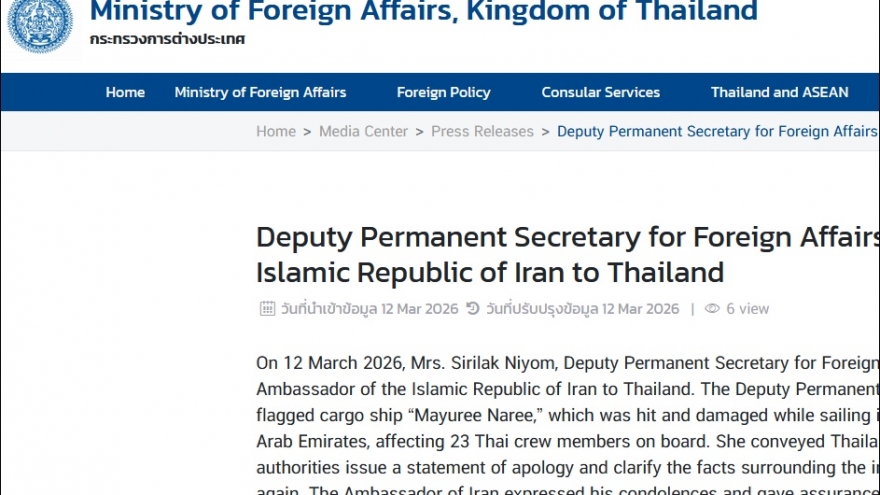The image size is (880, 495).
Task: Click the eye icon for view count
Action: click(x=712, y=309)
